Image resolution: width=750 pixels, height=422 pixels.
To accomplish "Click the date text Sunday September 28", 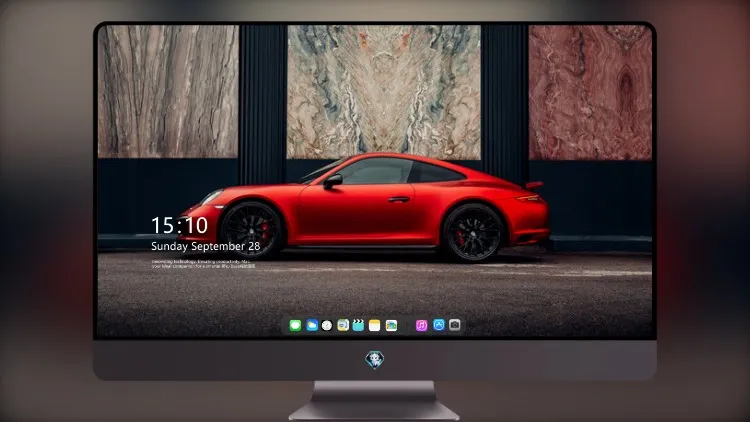I will 206,246.
